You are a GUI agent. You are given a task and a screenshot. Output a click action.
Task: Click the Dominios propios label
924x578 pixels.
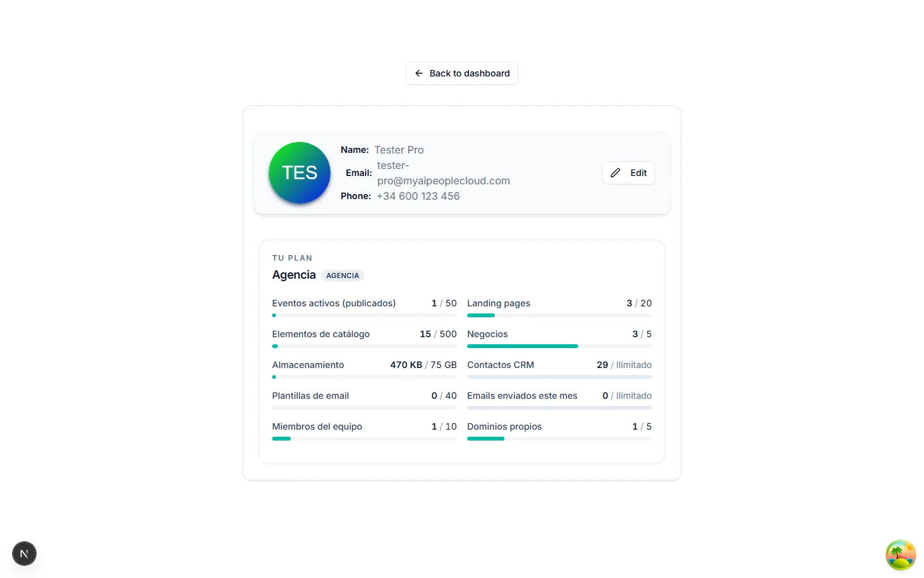tap(504, 426)
